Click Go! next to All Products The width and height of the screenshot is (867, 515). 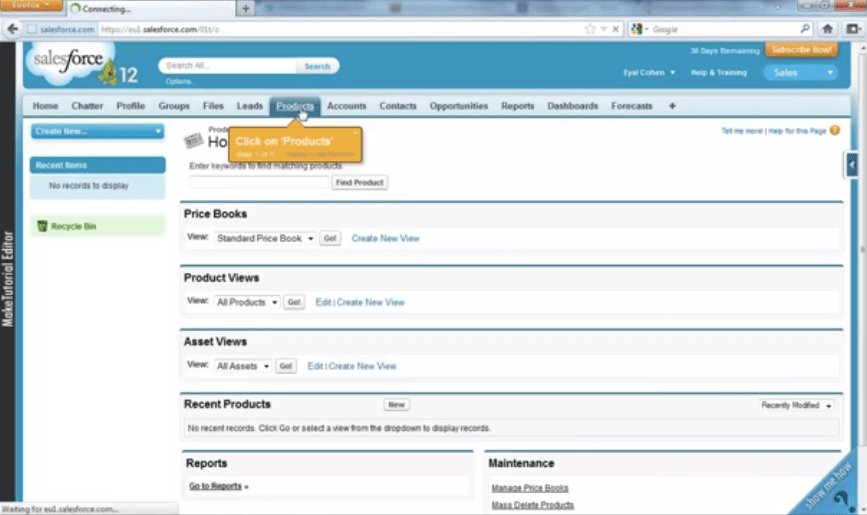coord(294,302)
